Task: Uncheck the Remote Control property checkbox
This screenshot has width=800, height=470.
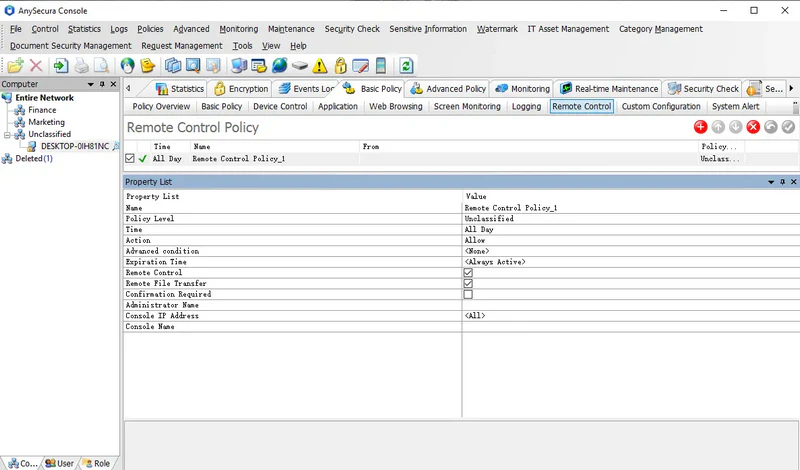Action: point(468,273)
